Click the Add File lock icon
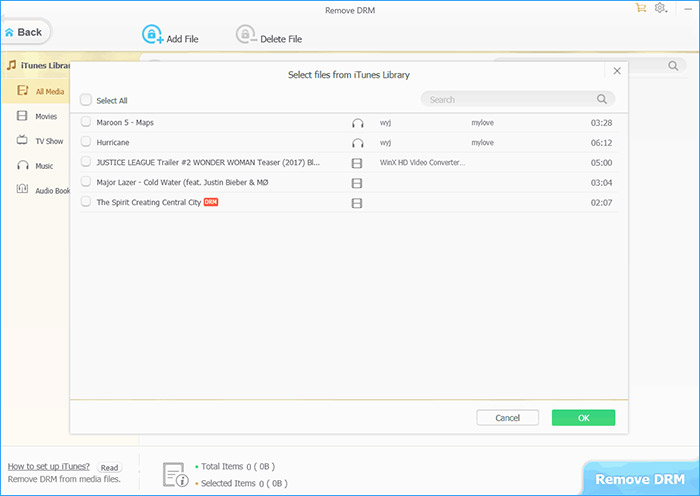The height and width of the screenshot is (496, 700). tap(152, 34)
